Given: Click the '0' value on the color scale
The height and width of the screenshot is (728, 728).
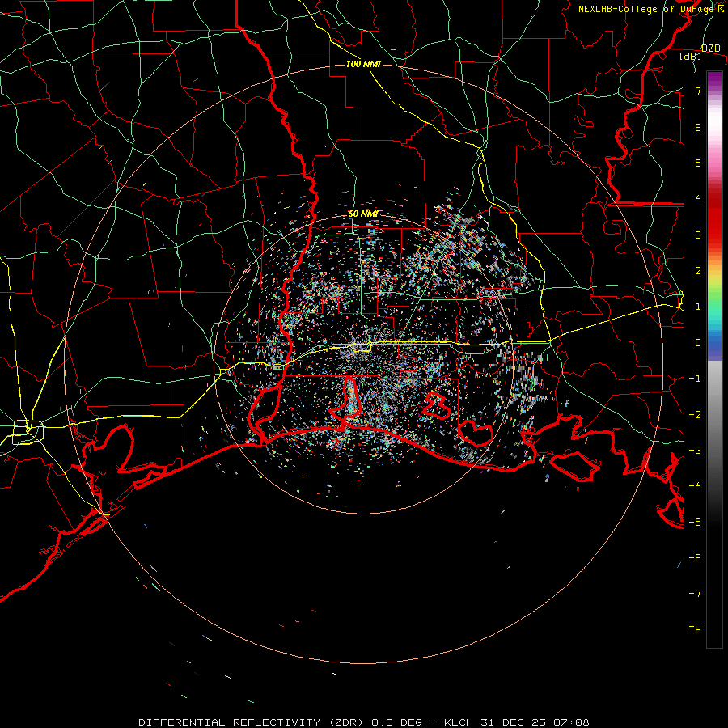Looking at the screenshot, I should click(698, 343).
